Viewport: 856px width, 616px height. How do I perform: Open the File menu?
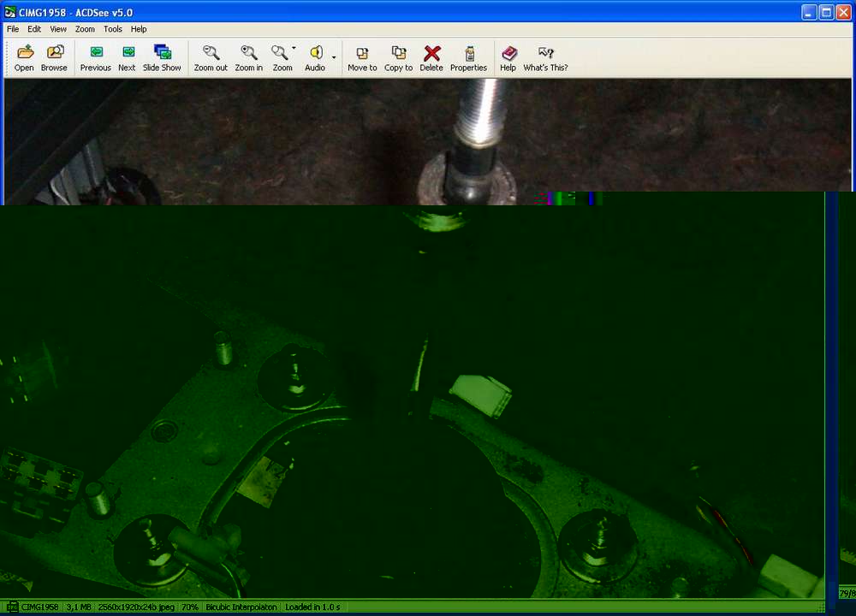point(13,29)
